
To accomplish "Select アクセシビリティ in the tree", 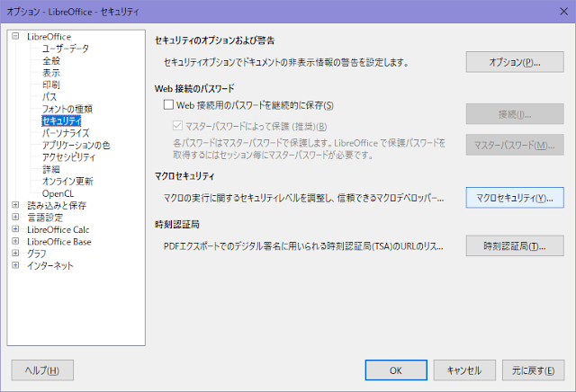I will coord(68,157).
